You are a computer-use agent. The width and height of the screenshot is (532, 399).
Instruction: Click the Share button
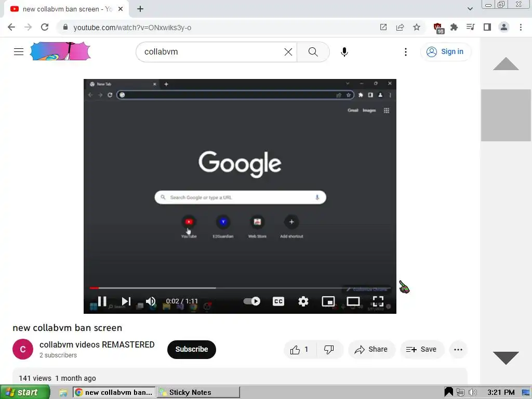coord(371,350)
